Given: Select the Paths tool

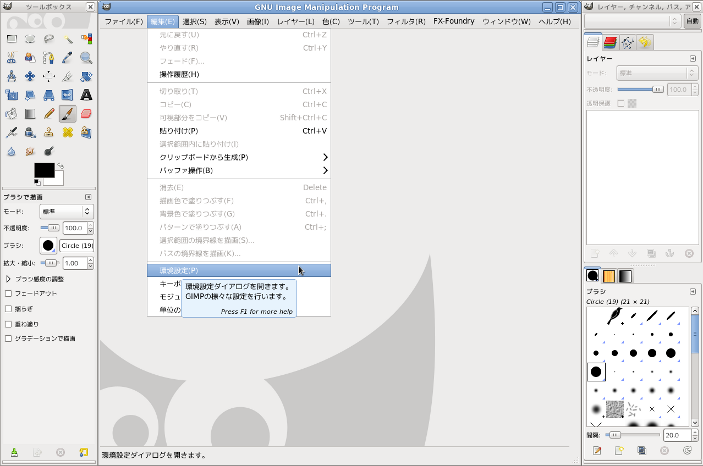Looking at the screenshot, I should point(49,58).
